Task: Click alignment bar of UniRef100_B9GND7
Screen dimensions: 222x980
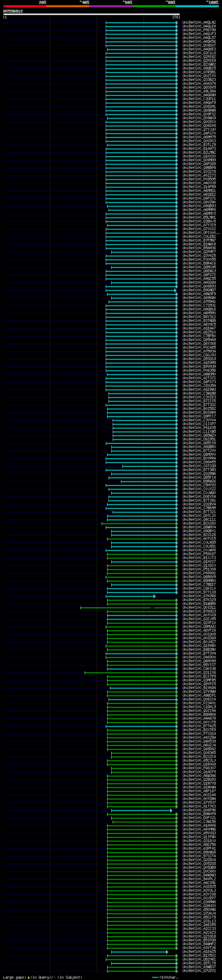Action: (141, 290)
